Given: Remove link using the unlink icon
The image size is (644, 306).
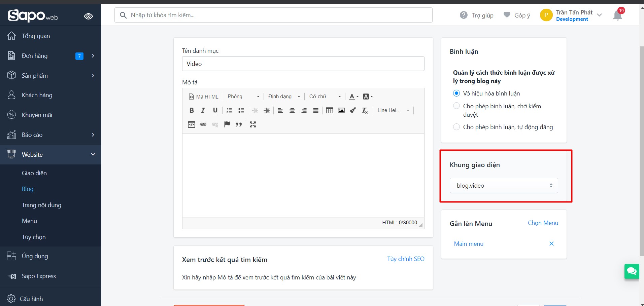Looking at the screenshot, I should (215, 124).
